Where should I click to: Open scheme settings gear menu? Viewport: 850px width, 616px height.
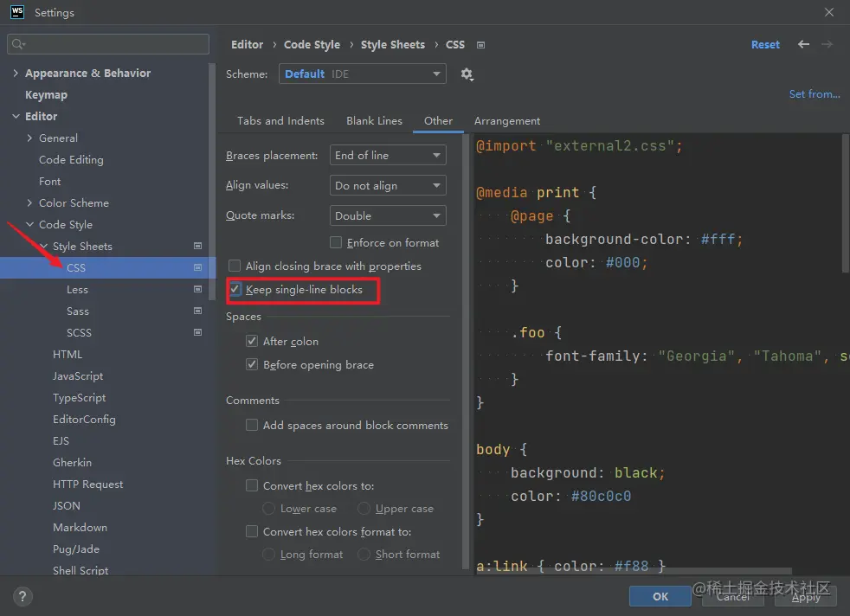pos(467,74)
